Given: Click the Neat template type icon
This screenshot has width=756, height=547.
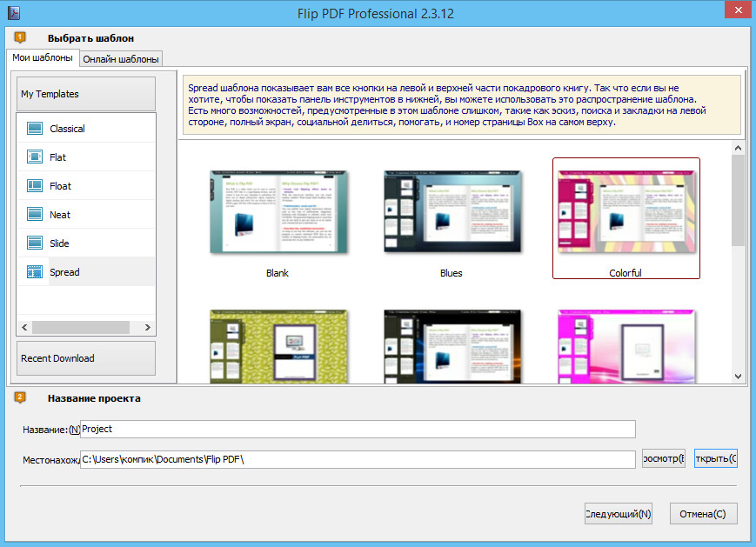Looking at the screenshot, I should tap(34, 214).
